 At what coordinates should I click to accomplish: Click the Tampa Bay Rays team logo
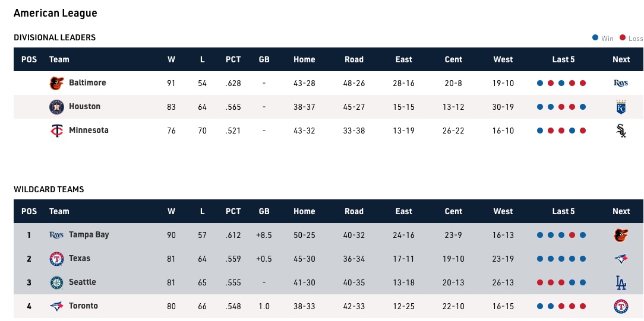pos(56,235)
